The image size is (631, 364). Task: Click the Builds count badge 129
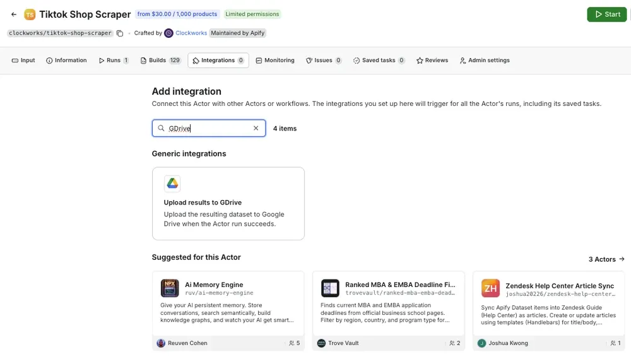click(175, 61)
